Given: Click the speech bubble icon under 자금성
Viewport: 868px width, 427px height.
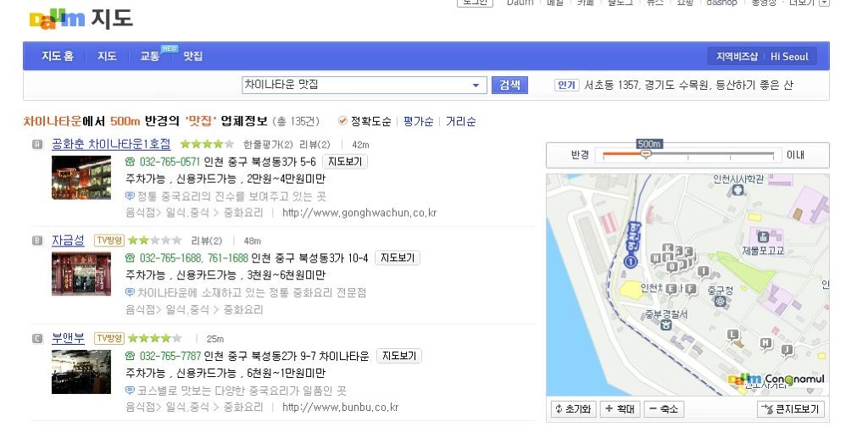Looking at the screenshot, I should 130,292.
